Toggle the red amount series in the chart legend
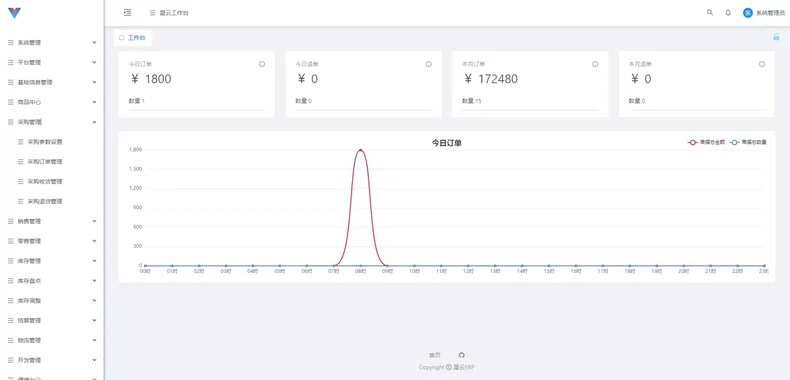Viewport: 790px width, 380px height. 706,143
